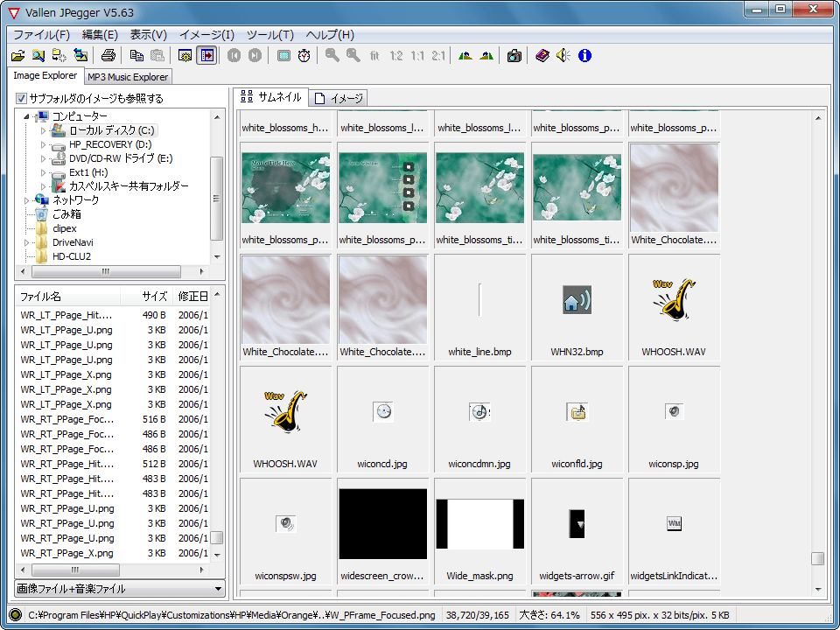Select the white_line.bmp thumbnail

pos(479,307)
